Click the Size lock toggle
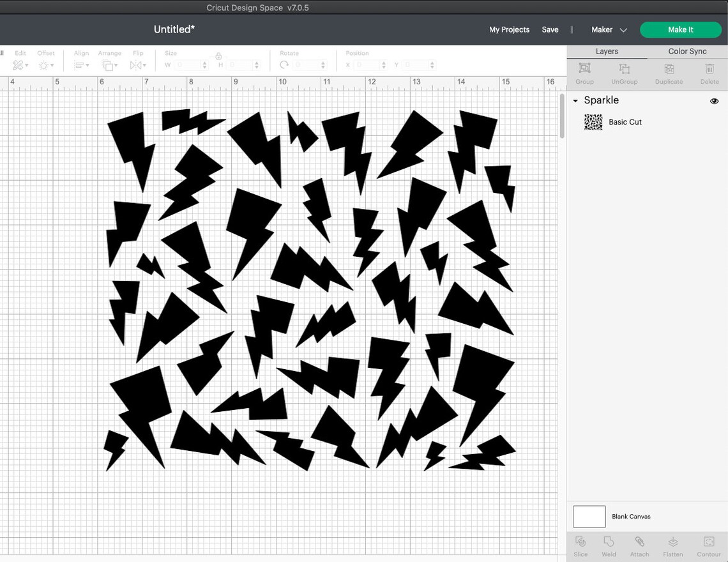 (218, 57)
